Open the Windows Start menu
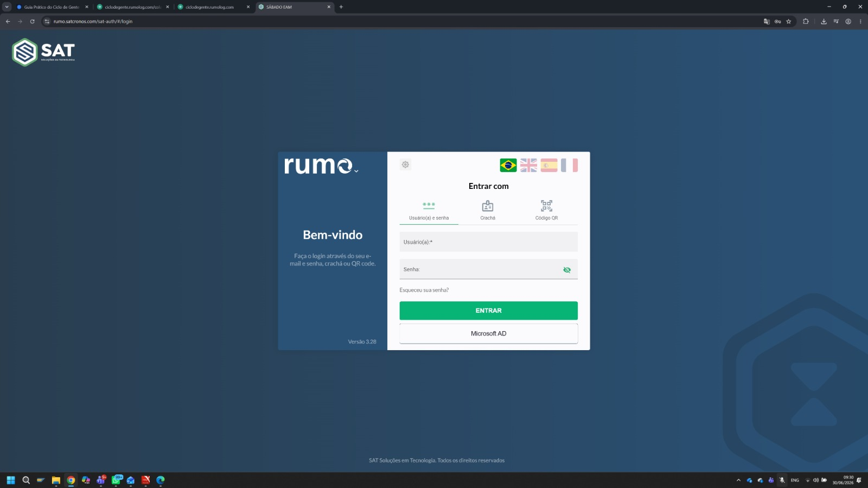Image resolution: width=868 pixels, height=488 pixels. click(x=11, y=480)
